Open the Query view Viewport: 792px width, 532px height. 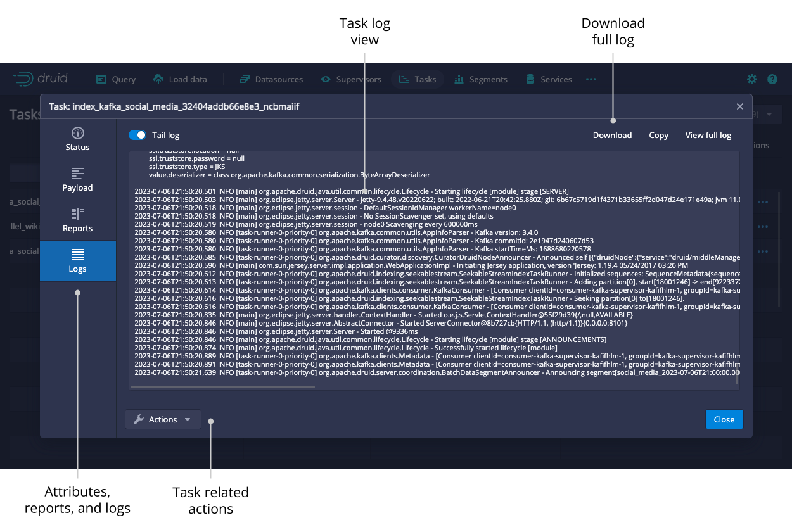(x=115, y=79)
